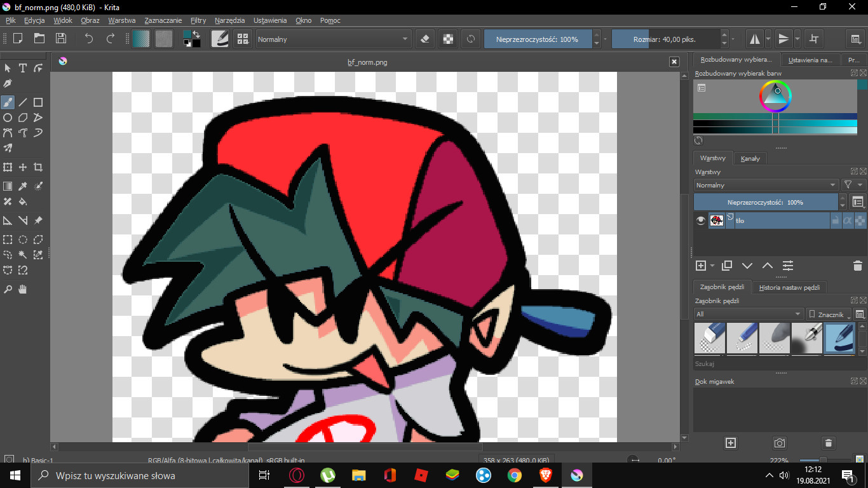The height and width of the screenshot is (488, 868).
Task: Open the toolbar blending mode Normalny dropdown
Action: tap(333, 39)
